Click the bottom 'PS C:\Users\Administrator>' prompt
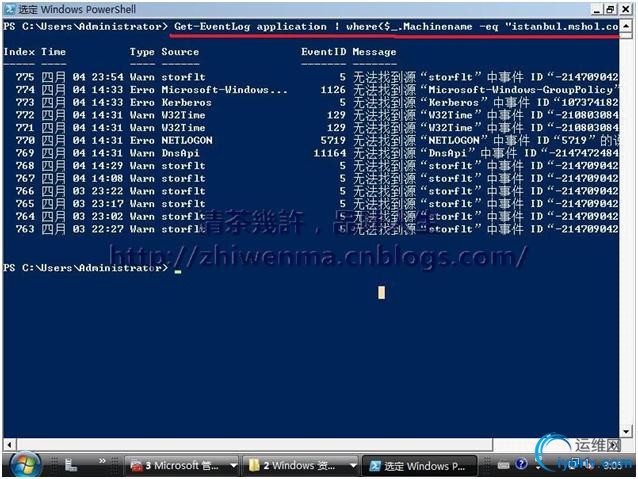This screenshot has height=479, width=638. (x=85, y=268)
